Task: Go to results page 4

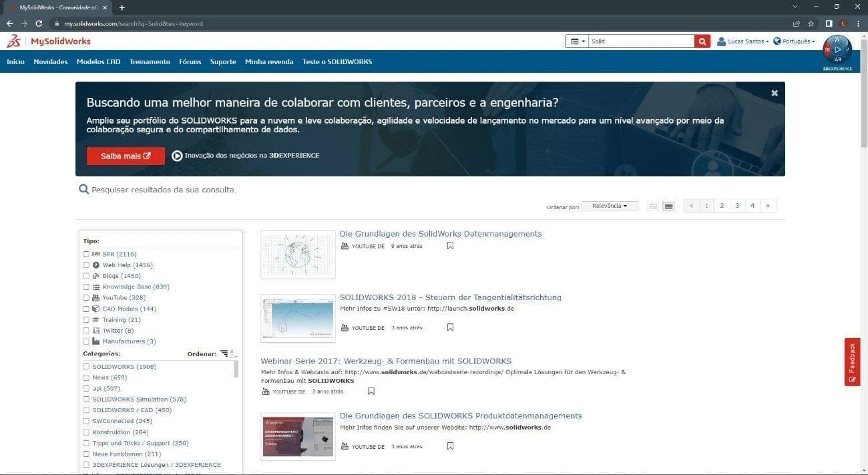Action: coord(752,206)
